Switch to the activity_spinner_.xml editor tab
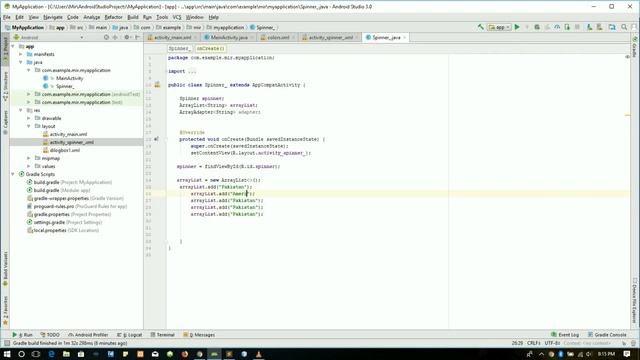Screen dimensions: 640x360 point(331,38)
